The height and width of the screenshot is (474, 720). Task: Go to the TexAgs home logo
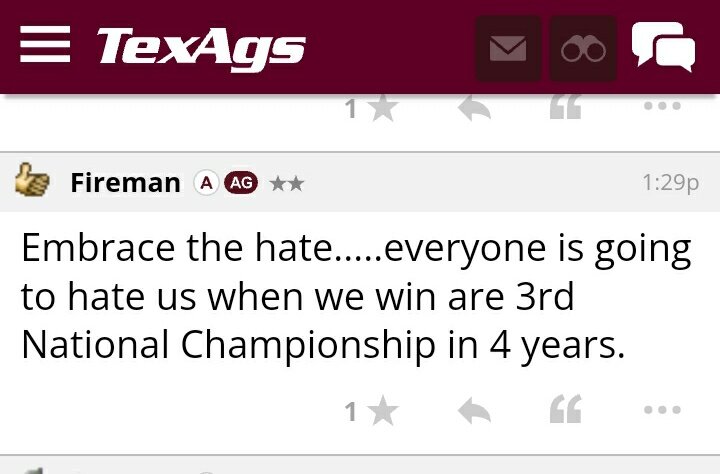[x=200, y=46]
